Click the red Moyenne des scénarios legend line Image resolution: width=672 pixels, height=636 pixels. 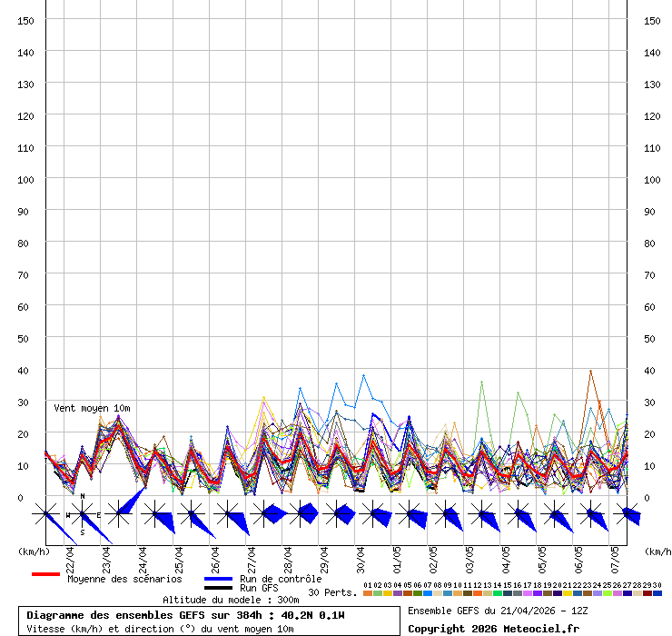[45, 574]
